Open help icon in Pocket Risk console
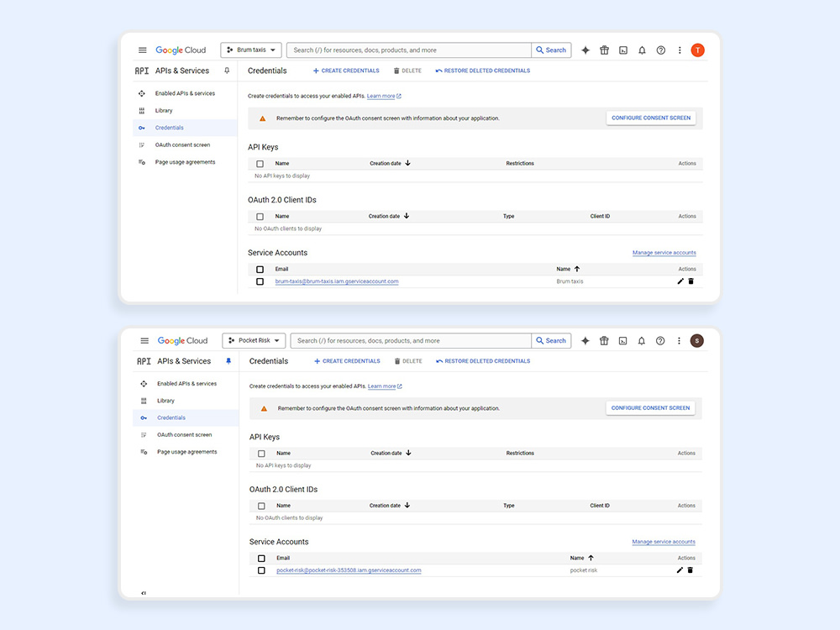840x630 pixels. click(660, 341)
